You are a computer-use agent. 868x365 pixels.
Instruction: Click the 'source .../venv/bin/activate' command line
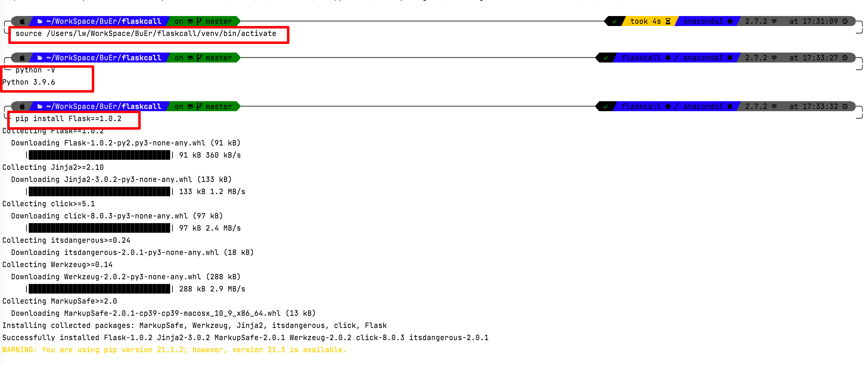click(146, 34)
